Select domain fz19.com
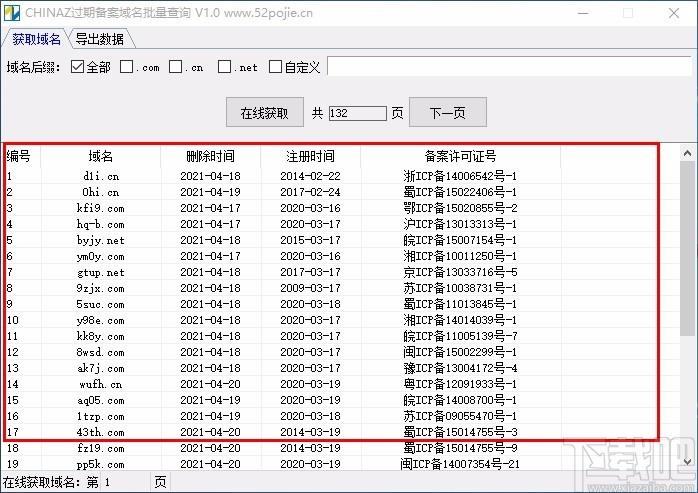Screen dimensions: 698x493 click(101, 448)
